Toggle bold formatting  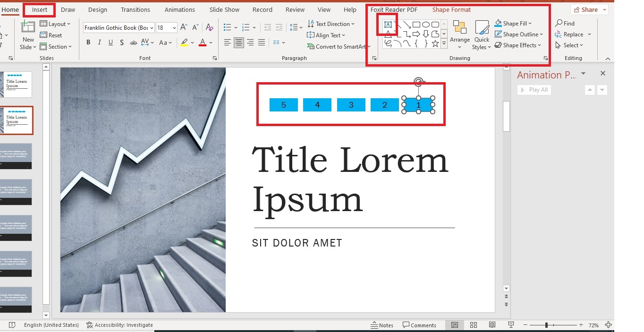click(88, 42)
